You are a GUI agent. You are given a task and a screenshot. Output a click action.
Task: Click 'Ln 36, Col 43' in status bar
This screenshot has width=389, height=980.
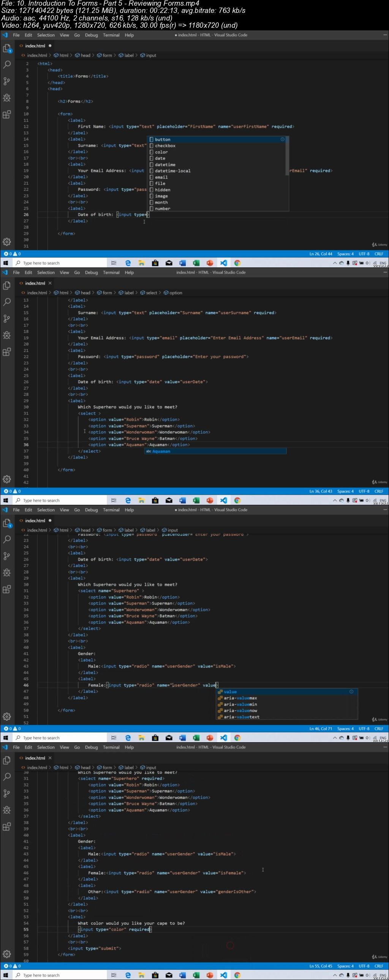click(321, 491)
